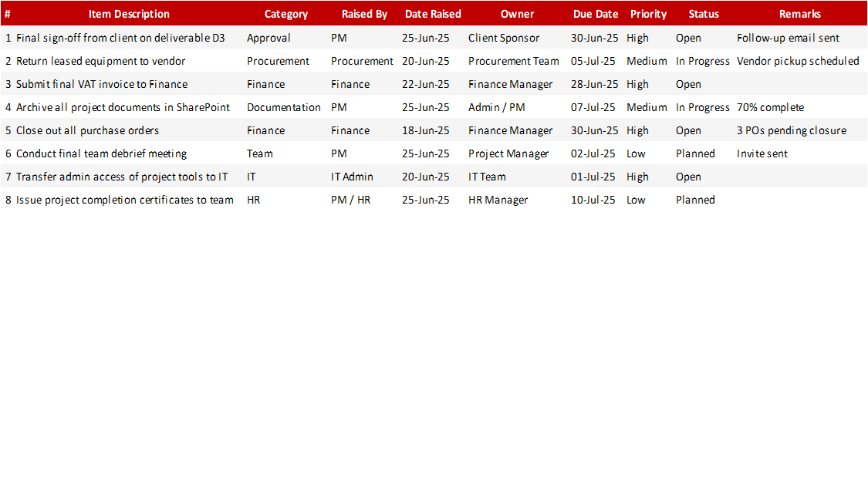868x482 pixels.
Task: Click the '22-Jun-25' date raised cell
Action: click(426, 85)
